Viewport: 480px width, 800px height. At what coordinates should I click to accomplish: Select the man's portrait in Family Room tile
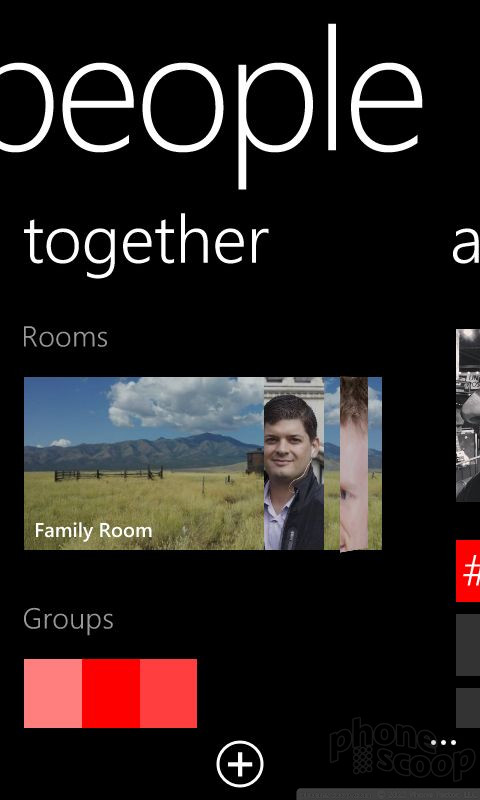coord(294,463)
